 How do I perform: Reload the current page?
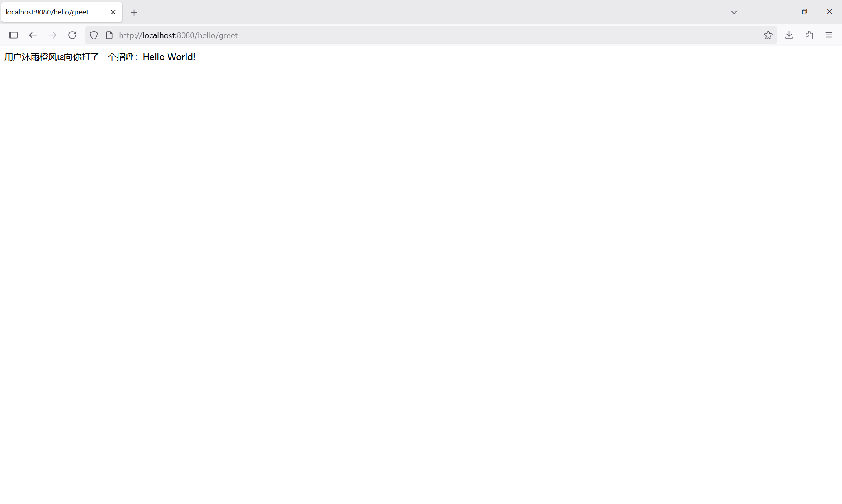tap(72, 35)
